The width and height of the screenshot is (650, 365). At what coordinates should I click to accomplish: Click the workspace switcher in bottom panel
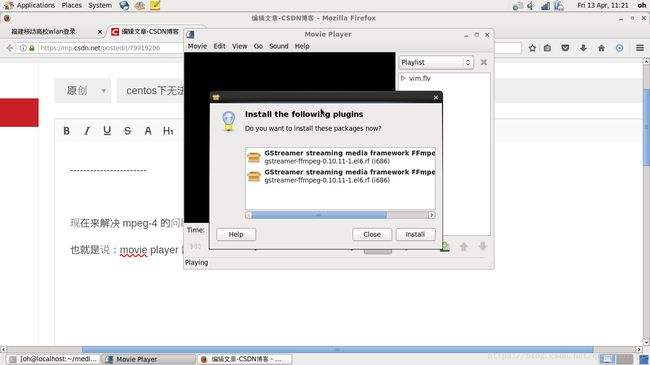coord(616,359)
